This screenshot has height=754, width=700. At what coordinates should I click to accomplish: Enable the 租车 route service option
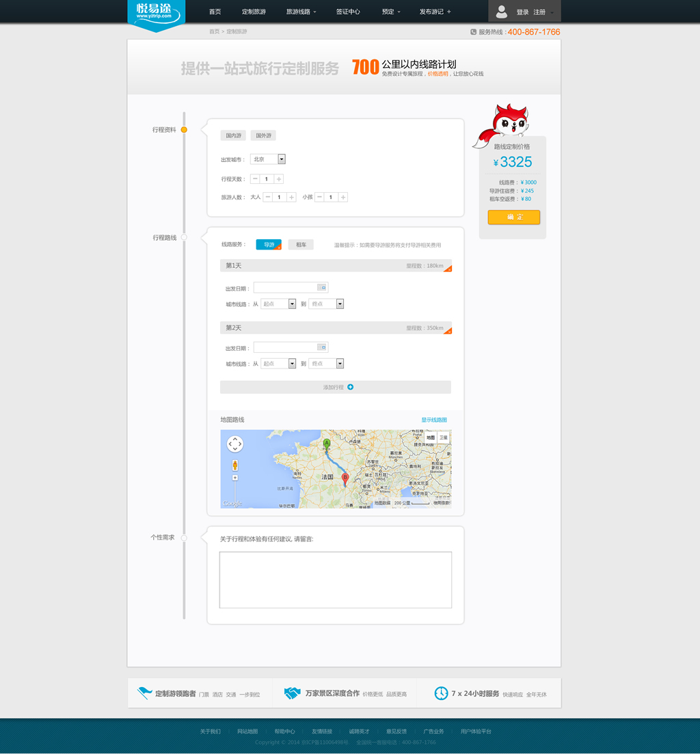point(301,245)
